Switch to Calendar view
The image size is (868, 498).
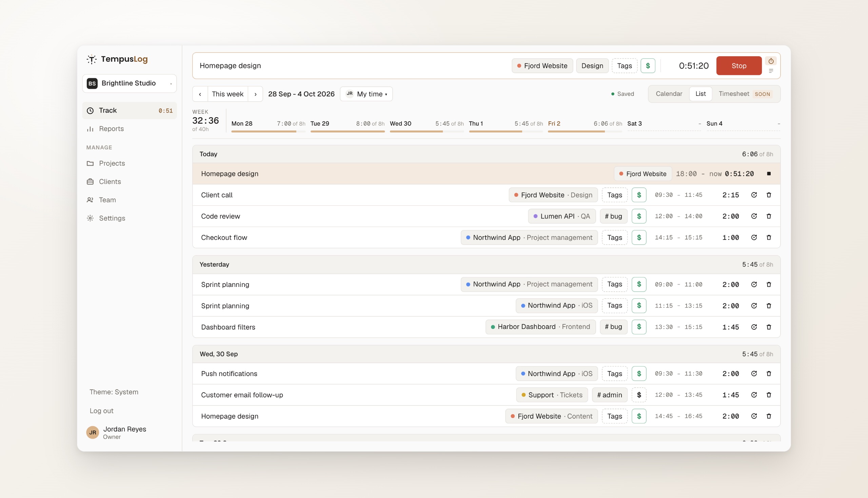(669, 94)
